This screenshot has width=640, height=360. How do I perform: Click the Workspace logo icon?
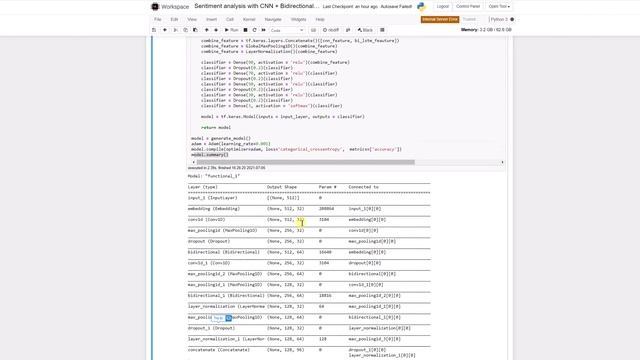(155, 7)
